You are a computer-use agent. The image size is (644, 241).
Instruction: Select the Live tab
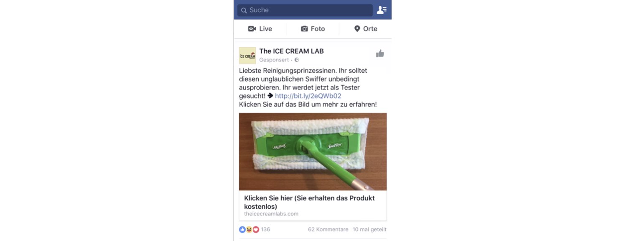pos(260,29)
